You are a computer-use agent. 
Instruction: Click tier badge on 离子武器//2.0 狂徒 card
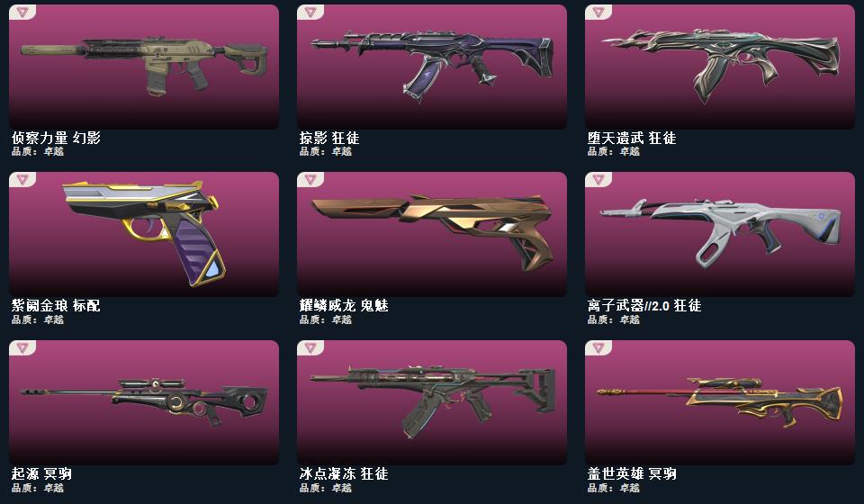(598, 180)
